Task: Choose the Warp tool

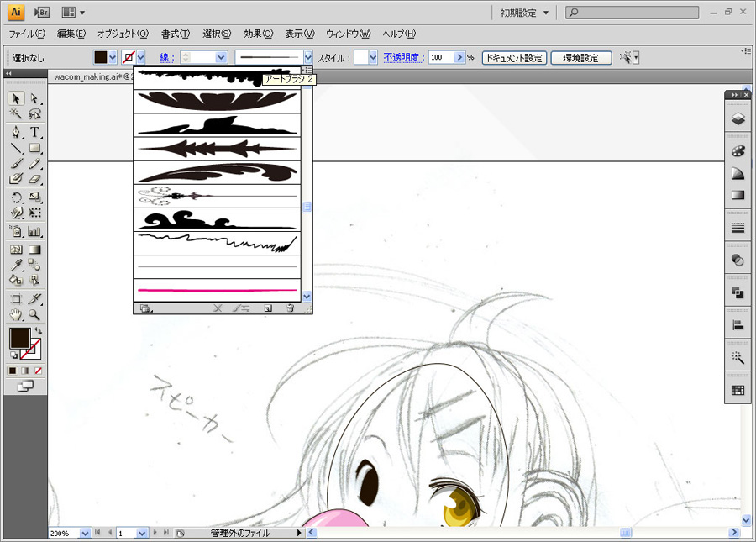Action: coord(16,213)
